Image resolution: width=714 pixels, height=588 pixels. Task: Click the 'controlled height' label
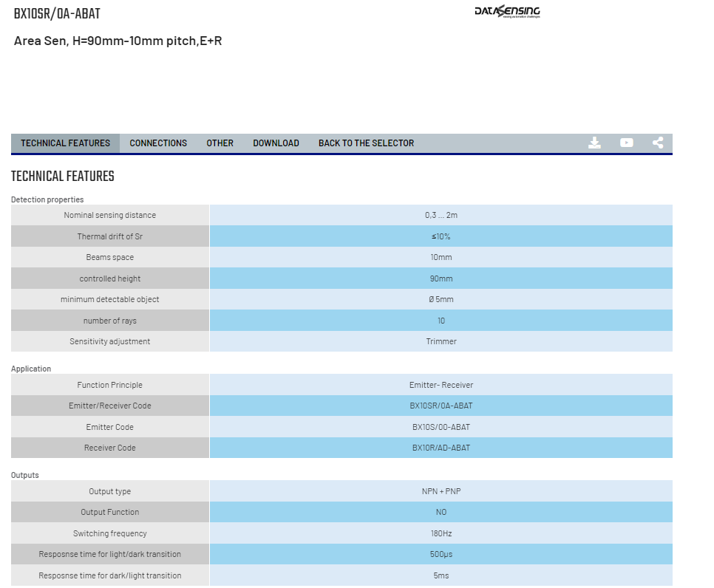(x=109, y=278)
